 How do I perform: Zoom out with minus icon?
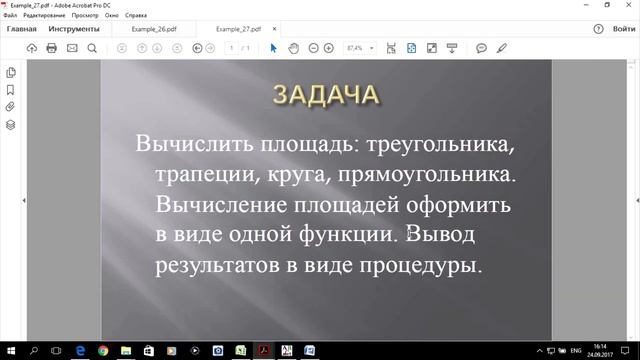click(313, 48)
